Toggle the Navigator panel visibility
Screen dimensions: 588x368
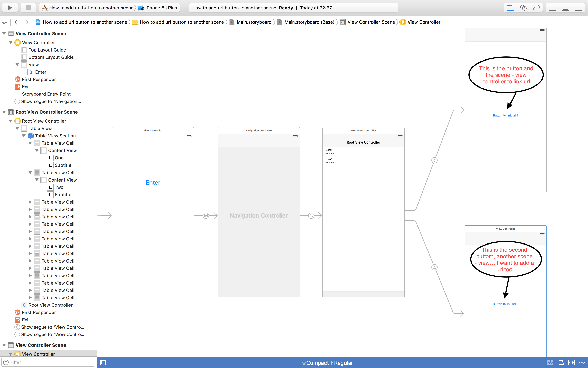pyautogui.click(x=552, y=8)
